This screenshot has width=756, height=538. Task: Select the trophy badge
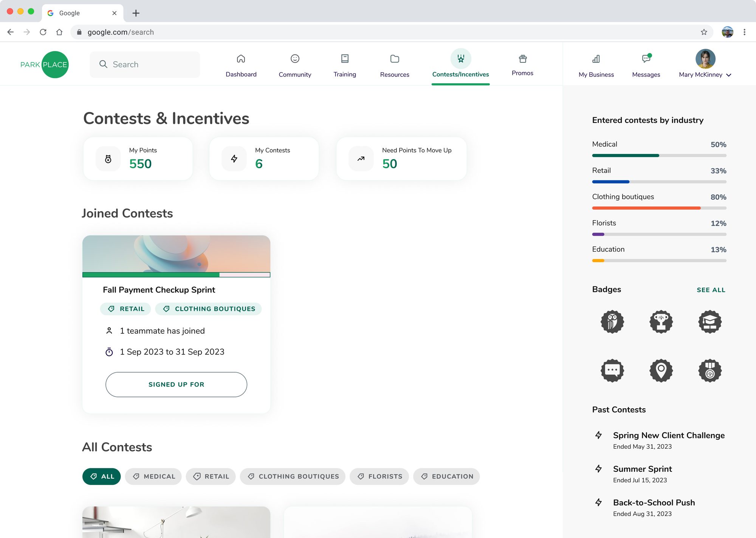pos(661,322)
